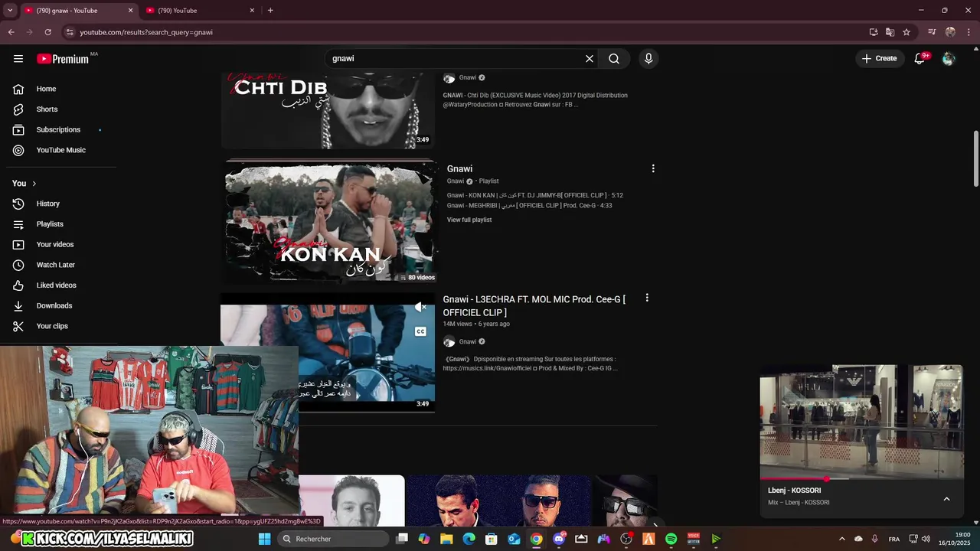Screen dimensions: 980x551
Task: Open L3ECHRA FT. MOL MIC video title
Action: tap(534, 306)
